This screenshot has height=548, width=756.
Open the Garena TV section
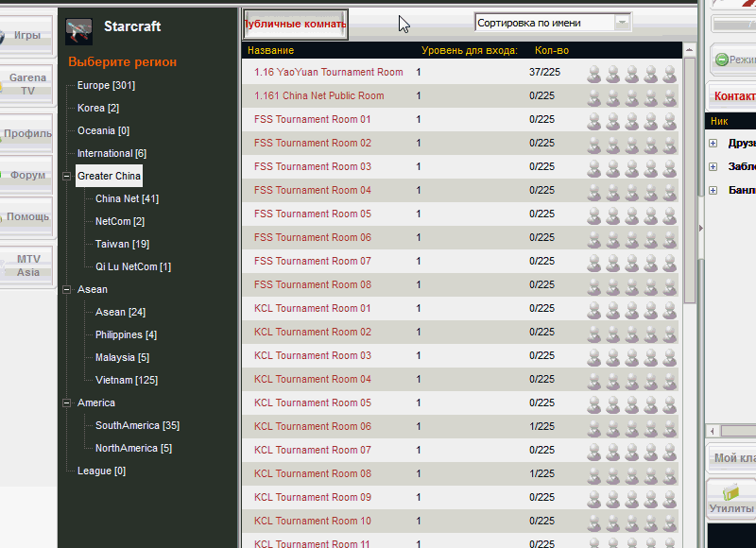tap(27, 84)
